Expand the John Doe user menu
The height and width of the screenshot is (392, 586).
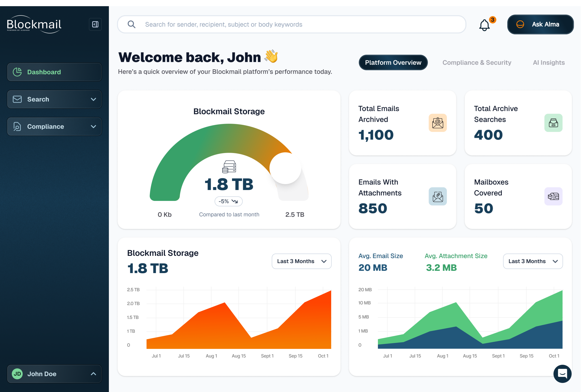pos(93,373)
